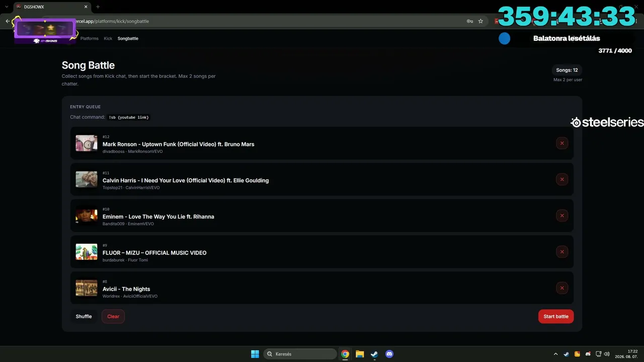Click the 'Songs: 12' counter badge
This screenshot has height=362, width=644.
pyautogui.click(x=567, y=70)
